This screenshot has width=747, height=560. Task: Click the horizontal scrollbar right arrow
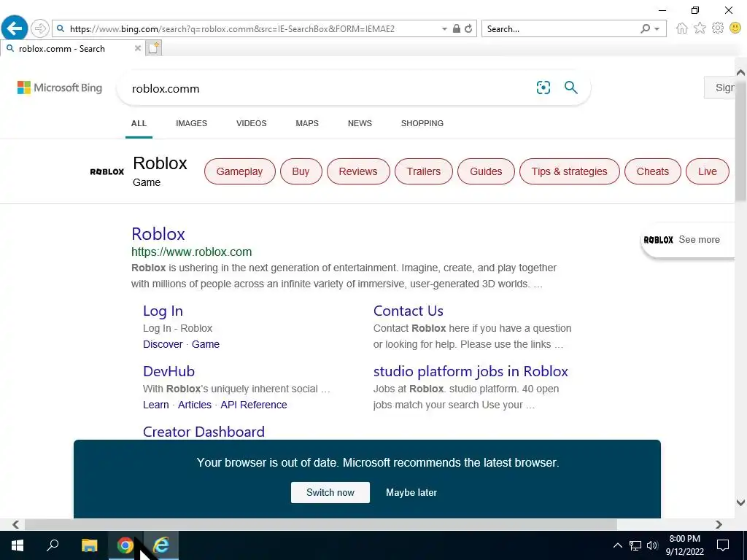(719, 524)
